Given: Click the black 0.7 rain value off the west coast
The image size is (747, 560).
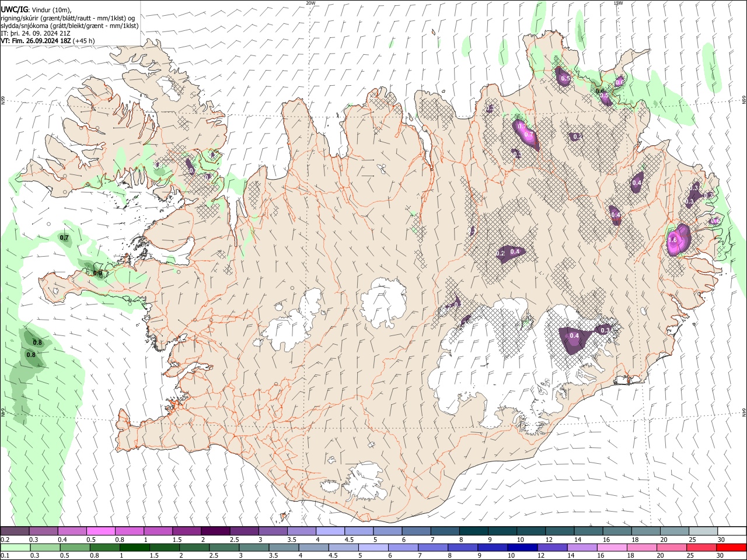Looking at the screenshot, I should (64, 237).
